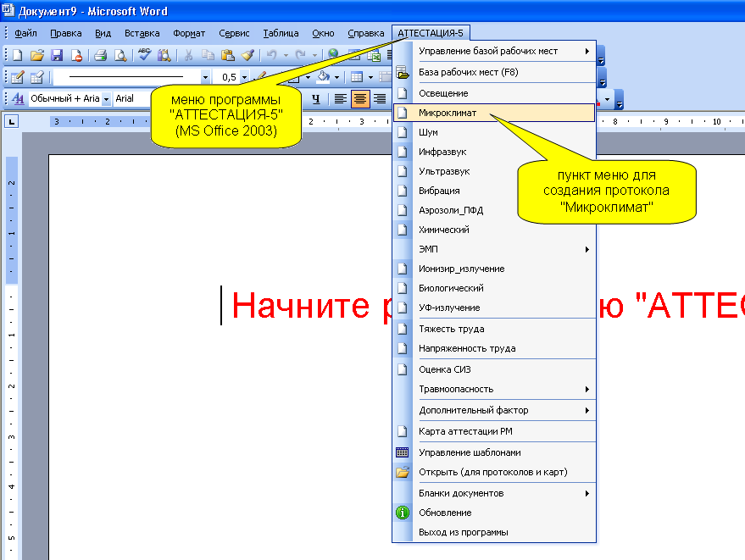Click the Сервис menu

[234, 33]
